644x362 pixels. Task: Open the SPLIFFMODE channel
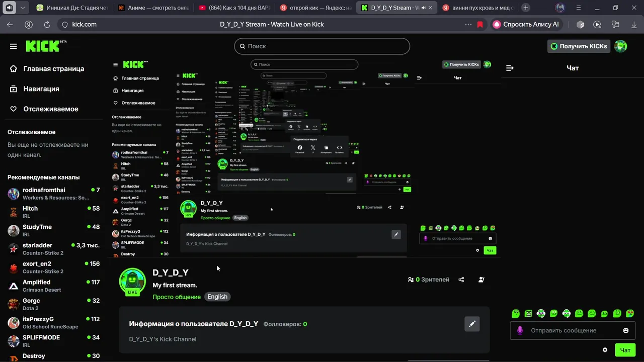53,341
